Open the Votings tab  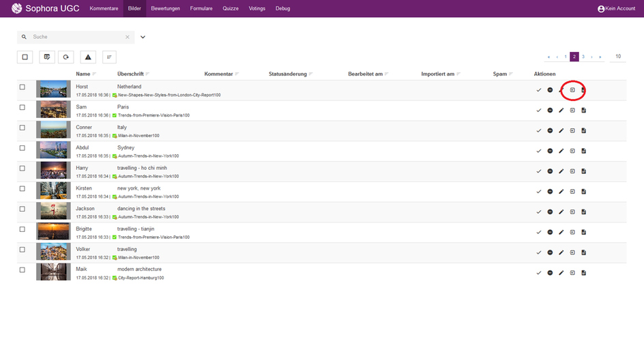[257, 9]
